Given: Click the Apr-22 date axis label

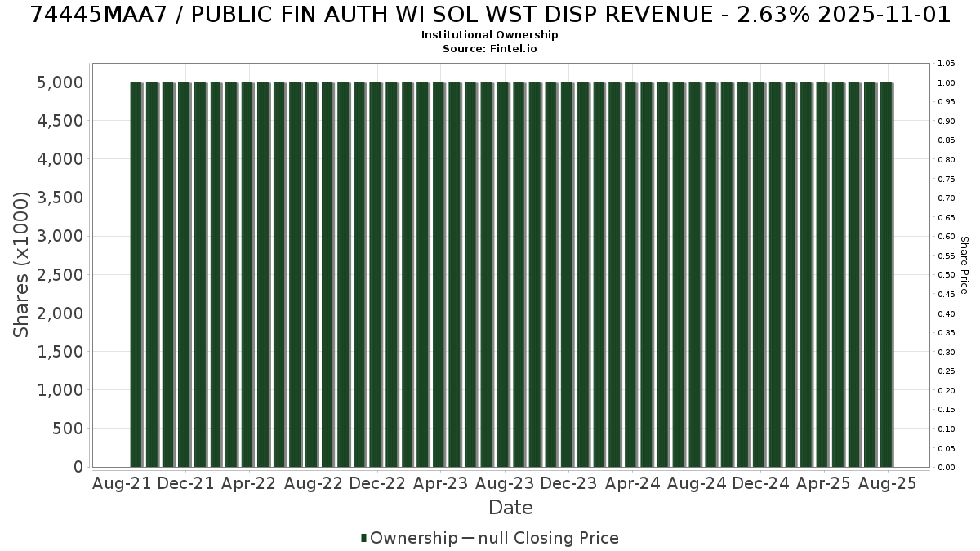Looking at the screenshot, I should (250, 483).
